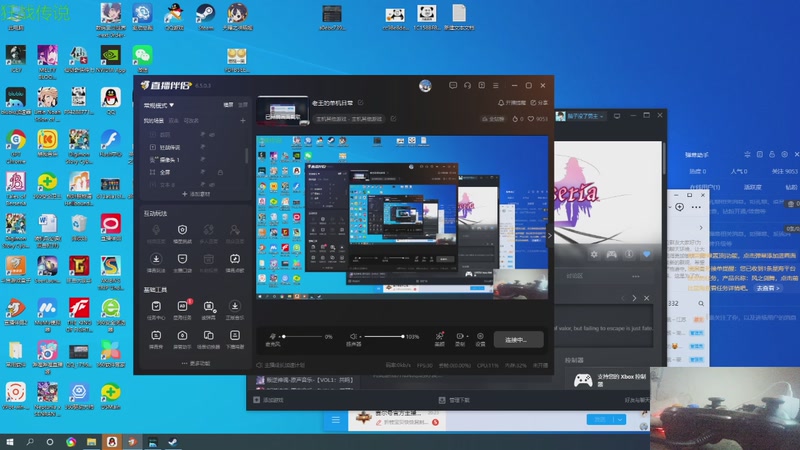
Task: Open the hamburger menu in 直播伴侣 title bar
Action: (x=495, y=85)
